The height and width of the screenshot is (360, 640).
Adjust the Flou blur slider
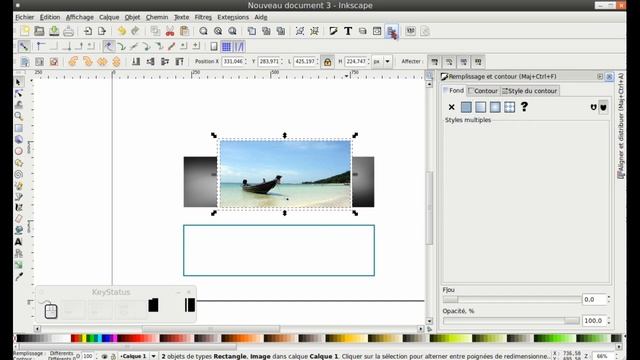coord(512,300)
